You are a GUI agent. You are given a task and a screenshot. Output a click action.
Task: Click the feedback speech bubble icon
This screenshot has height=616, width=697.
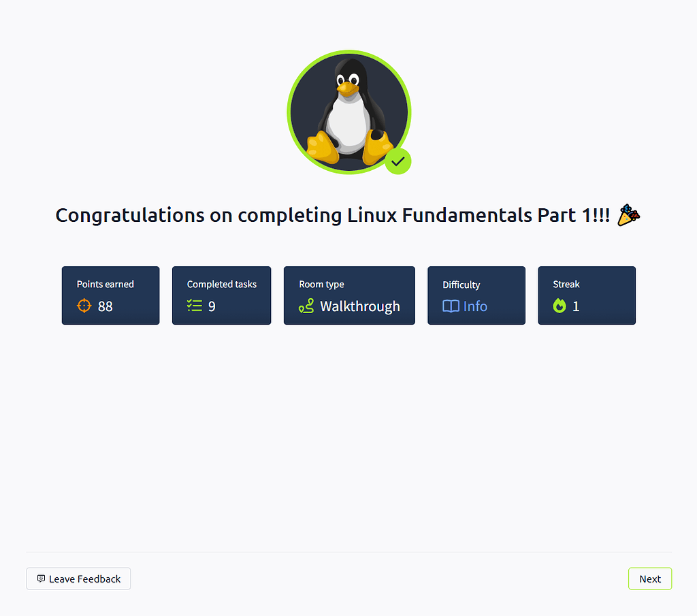tap(41, 579)
